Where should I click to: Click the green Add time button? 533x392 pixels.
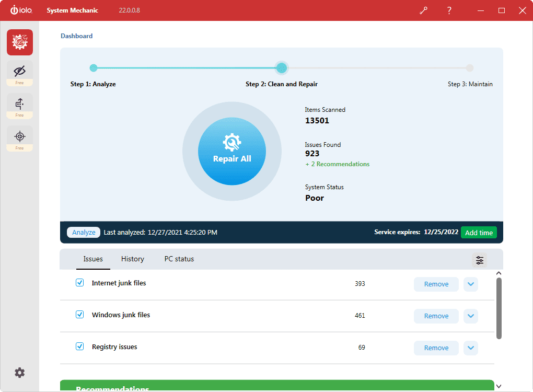tap(479, 233)
